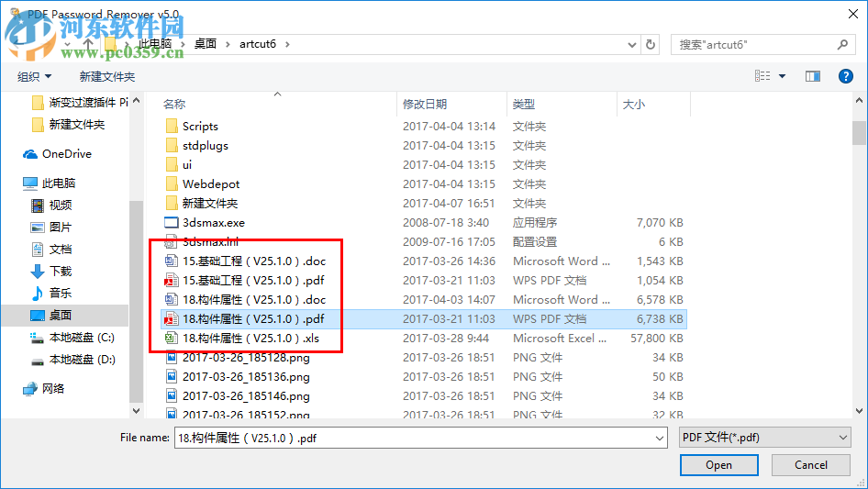Click the refresh icon beside address bar
This screenshot has height=489, width=868.
[x=651, y=44]
